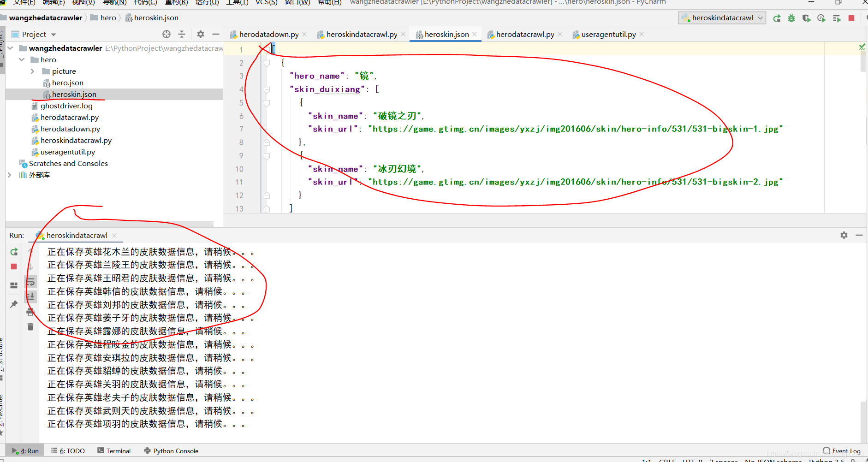Open the 6: TODO tool window
The height and width of the screenshot is (462, 868).
point(68,450)
